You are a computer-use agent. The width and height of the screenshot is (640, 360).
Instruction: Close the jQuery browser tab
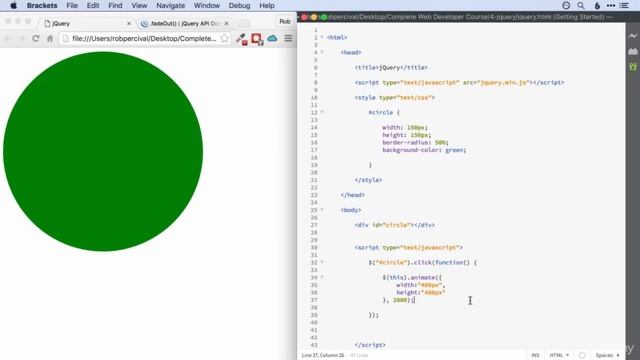[129, 24]
